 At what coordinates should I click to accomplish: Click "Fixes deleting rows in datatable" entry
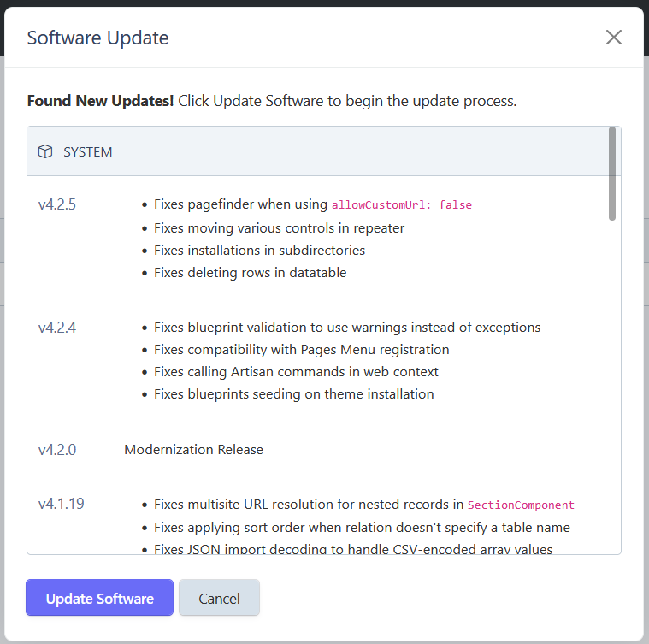(250, 273)
